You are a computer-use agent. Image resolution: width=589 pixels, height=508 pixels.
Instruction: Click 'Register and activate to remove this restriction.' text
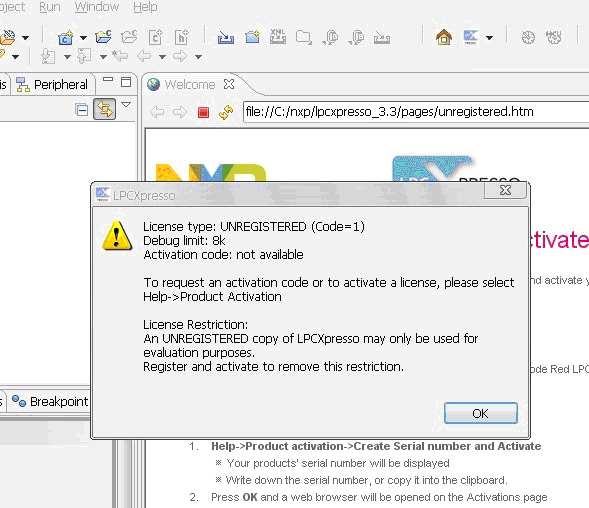coord(273,366)
